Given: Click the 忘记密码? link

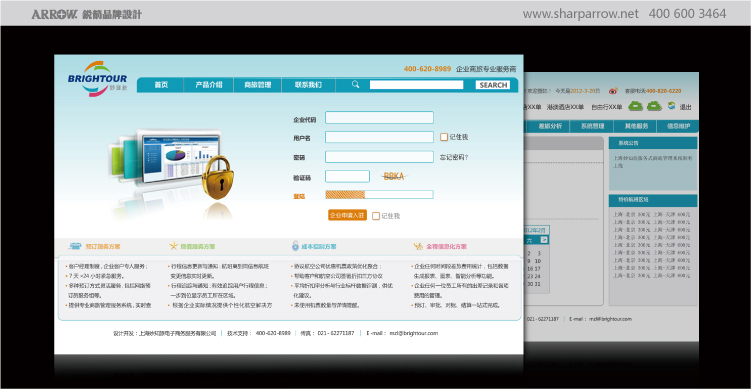Looking at the screenshot, I should pos(454,157).
